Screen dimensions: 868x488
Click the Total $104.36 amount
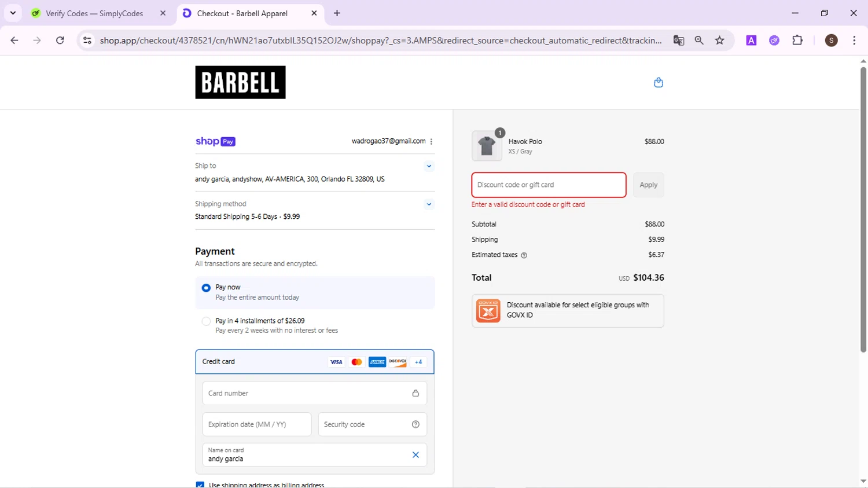coord(649,278)
